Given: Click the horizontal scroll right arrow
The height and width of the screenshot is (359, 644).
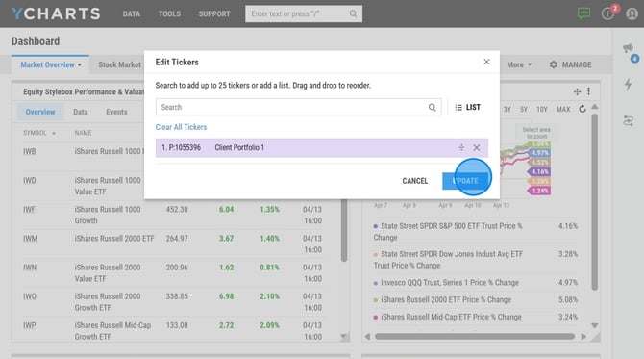Looking at the screenshot, I should 583,337.
